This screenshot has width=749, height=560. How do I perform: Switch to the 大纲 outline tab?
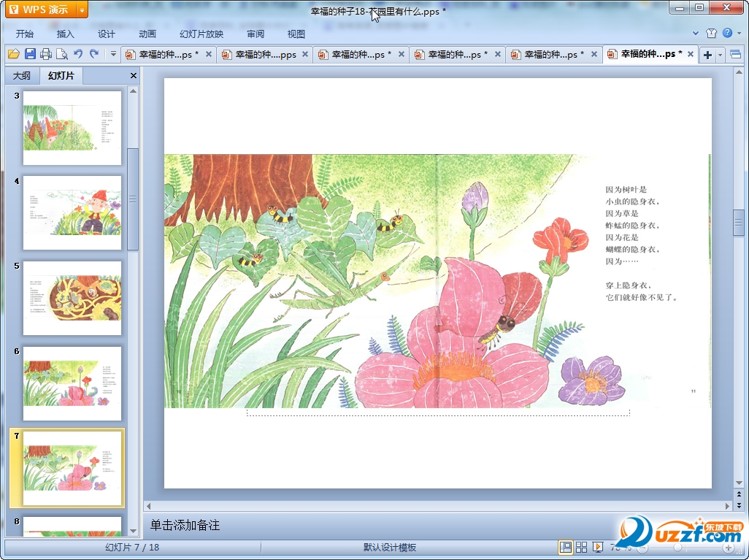click(x=21, y=75)
